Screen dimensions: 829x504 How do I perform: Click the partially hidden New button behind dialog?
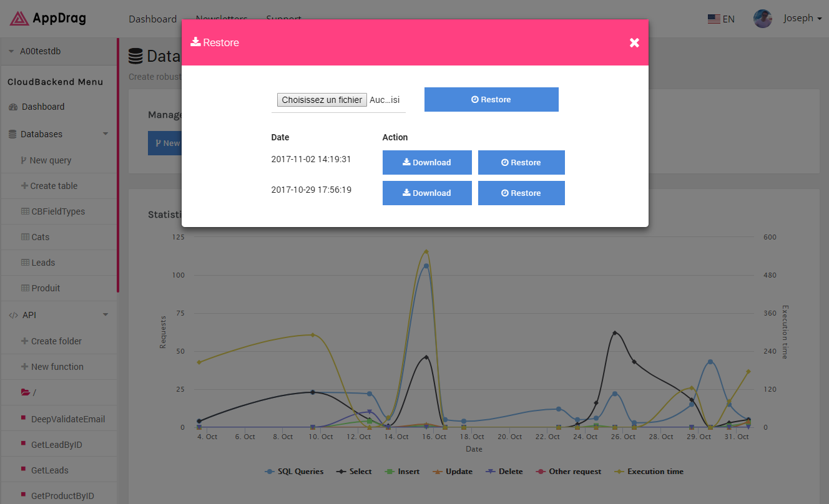coord(165,143)
